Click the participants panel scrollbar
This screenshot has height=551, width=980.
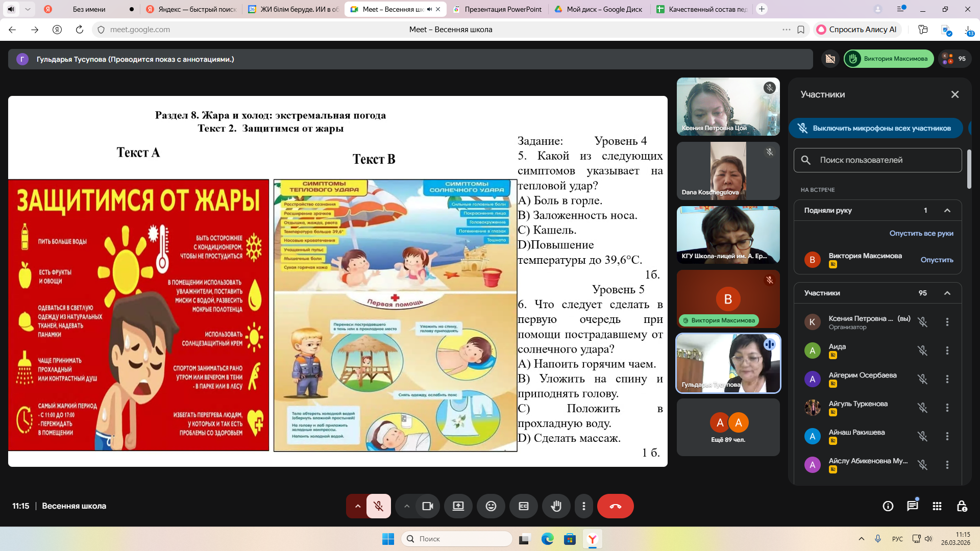[969, 168]
